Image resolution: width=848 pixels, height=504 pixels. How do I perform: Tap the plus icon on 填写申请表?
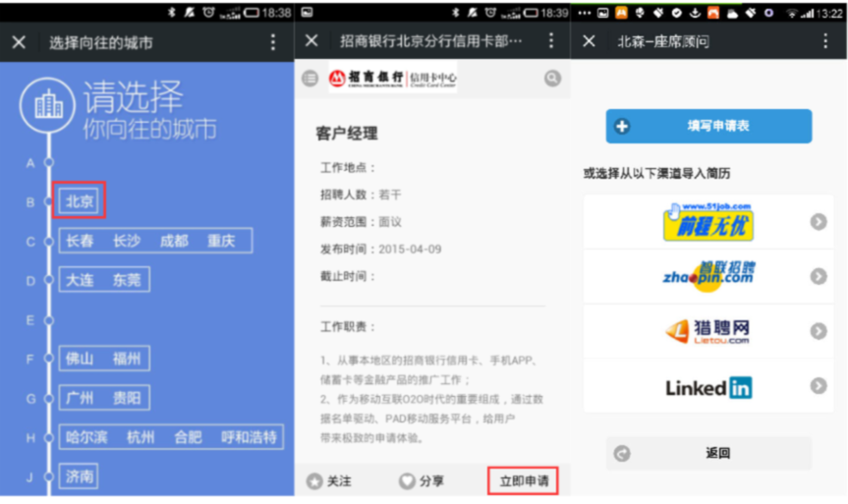coord(622,127)
